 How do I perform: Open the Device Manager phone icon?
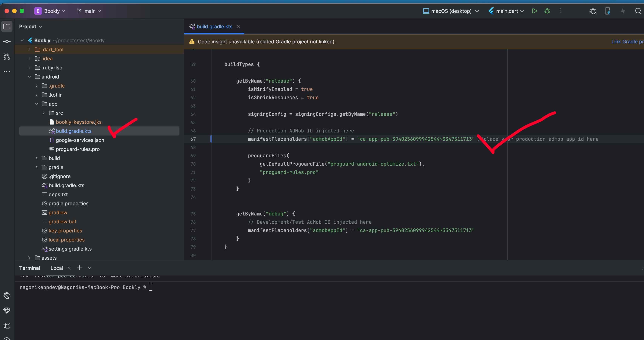pyautogui.click(x=608, y=11)
